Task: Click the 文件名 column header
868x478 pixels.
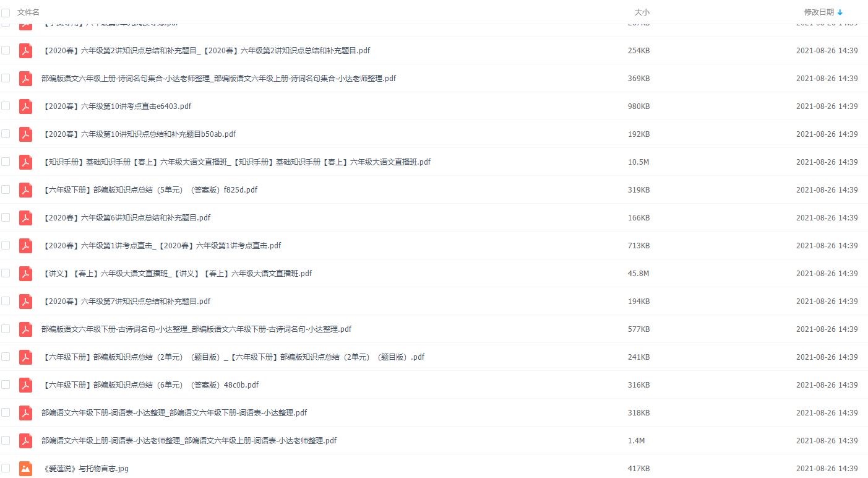Action: (26, 12)
